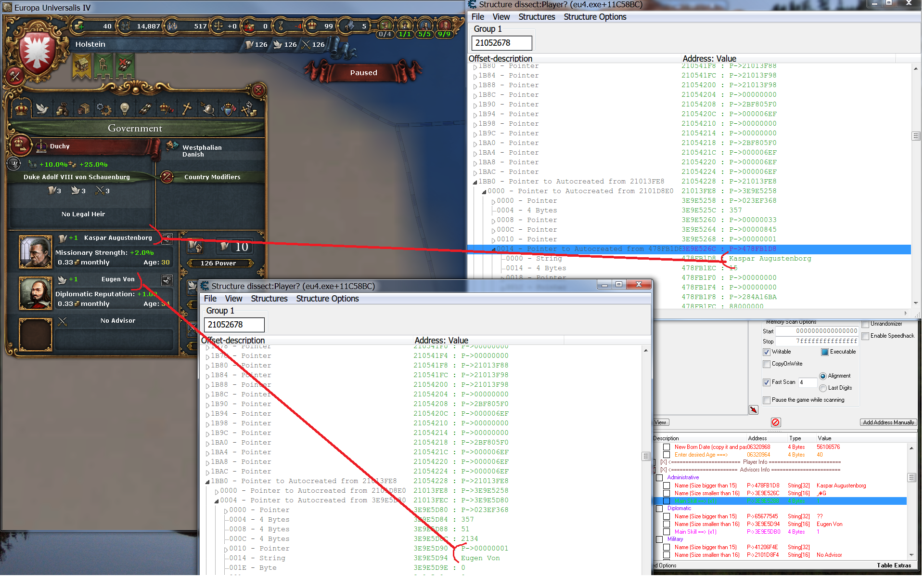Enable the CopyOnWrite checkbox
This screenshot has width=924, height=578.
(x=767, y=364)
